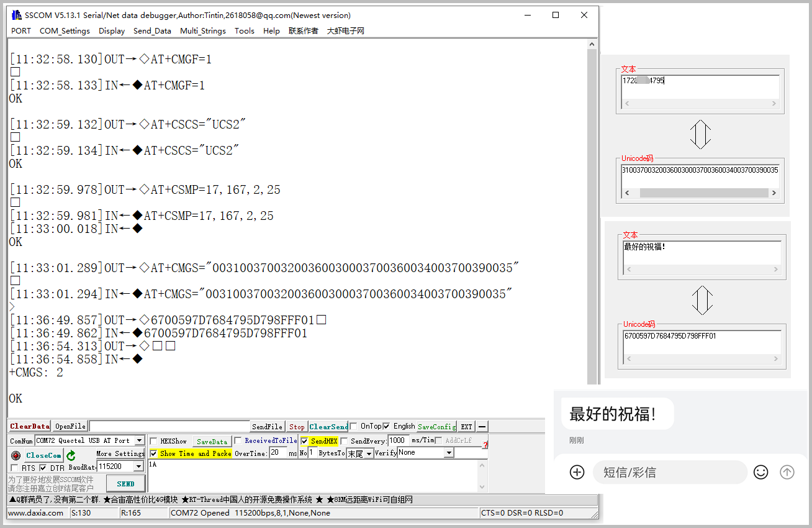Screen dimensions: 812x528
Task: Open the COM_Settings menu
Action: click(65, 31)
